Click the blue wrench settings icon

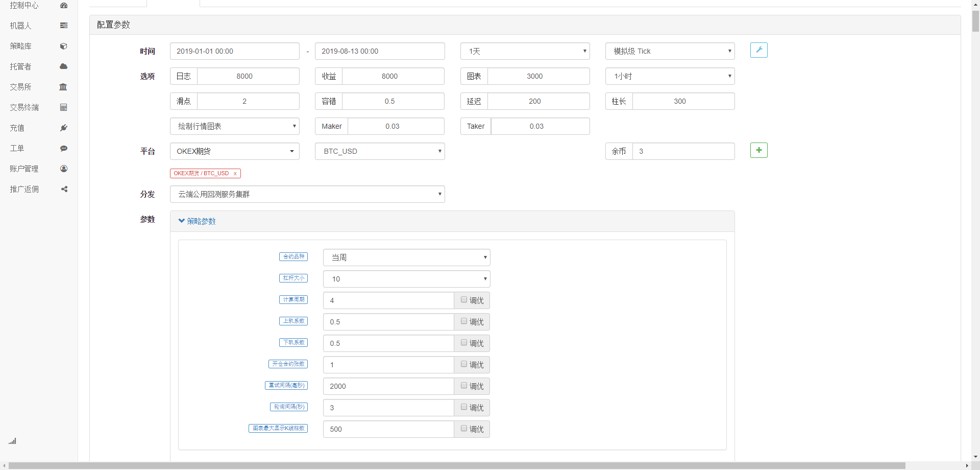pos(758,50)
